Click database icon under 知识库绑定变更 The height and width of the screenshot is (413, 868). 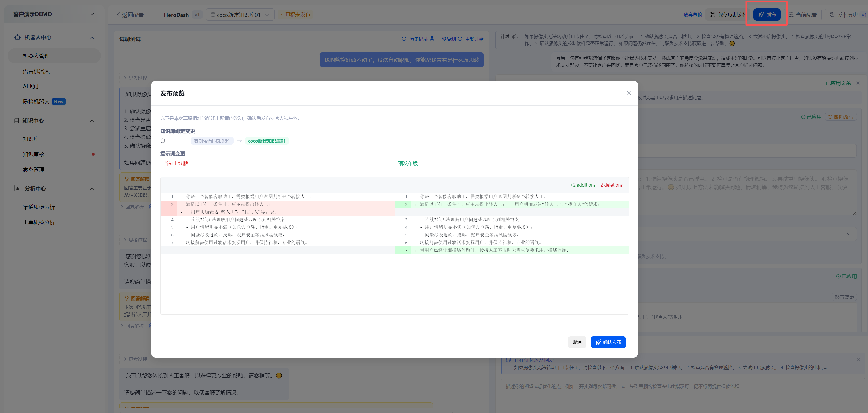point(163,140)
